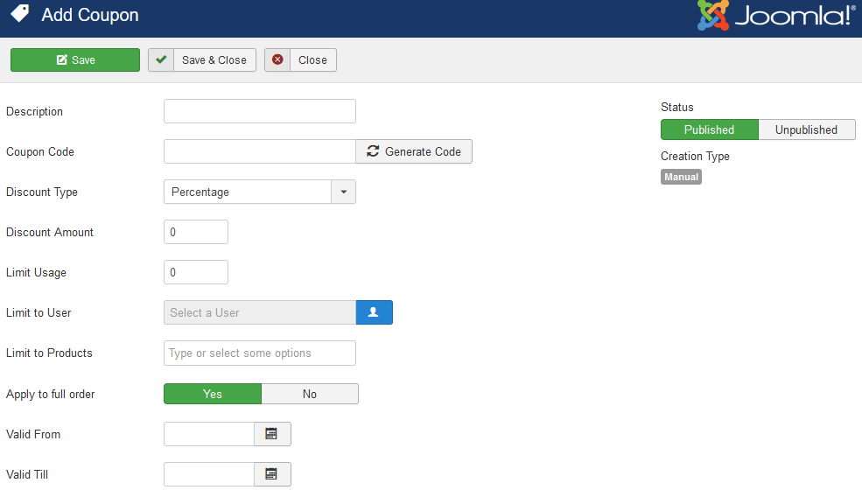Click the Save button
Screen dimensions: 862x504
75,59
